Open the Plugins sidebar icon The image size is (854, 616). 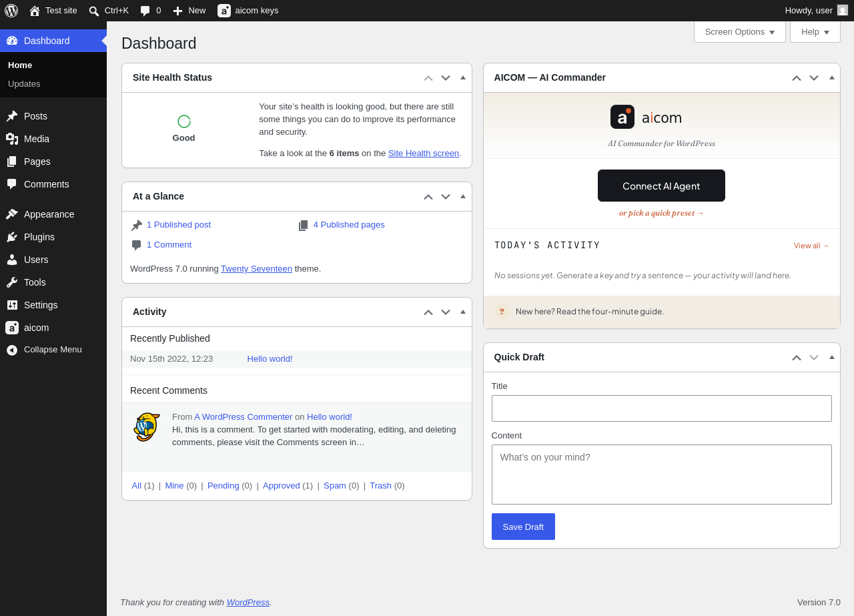pyautogui.click(x=12, y=237)
